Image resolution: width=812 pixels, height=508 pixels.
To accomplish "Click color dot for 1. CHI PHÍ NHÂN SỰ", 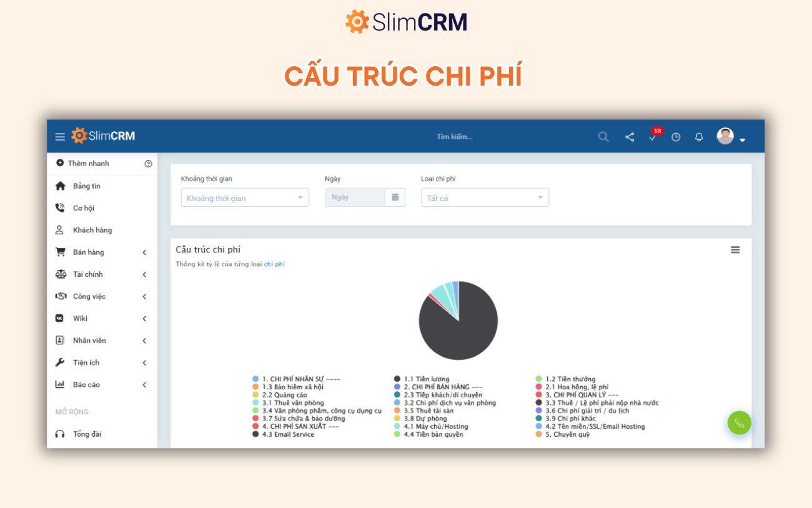I will 255,379.
